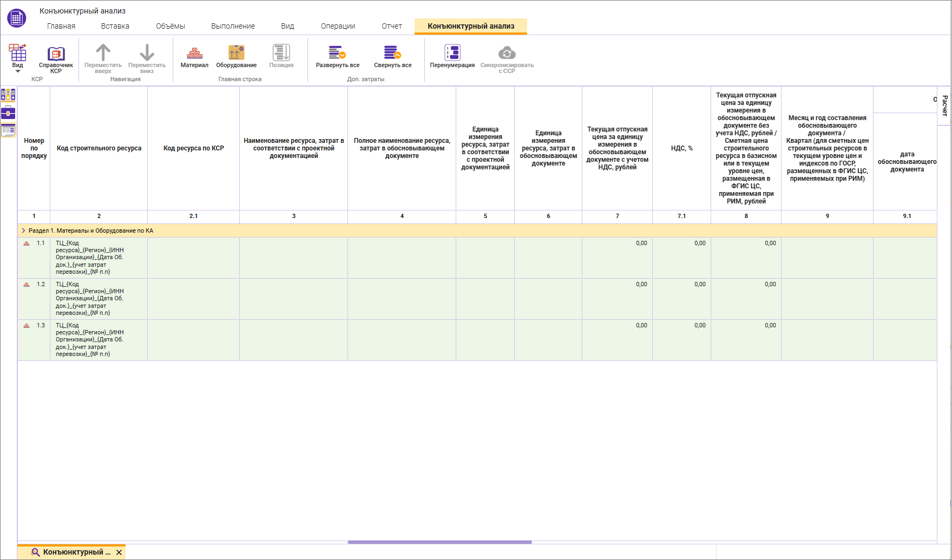
Task: Click the application logo button
Action: 17,18
